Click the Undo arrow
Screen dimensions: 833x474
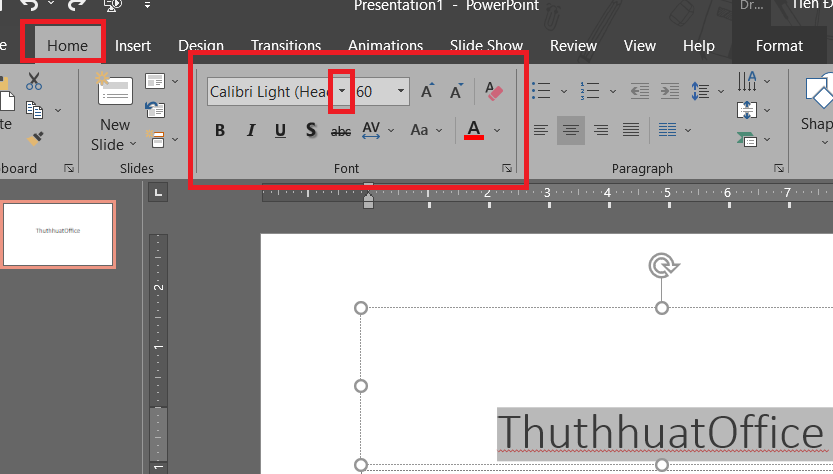click(30, 5)
